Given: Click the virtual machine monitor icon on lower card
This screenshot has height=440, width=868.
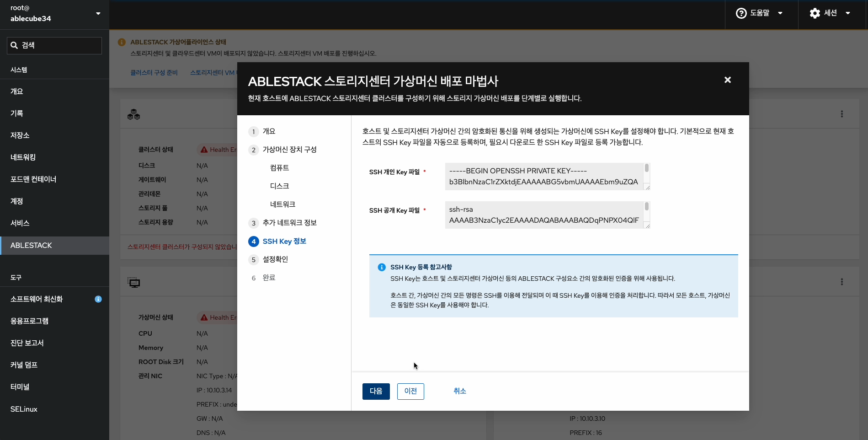Looking at the screenshot, I should (x=133, y=282).
